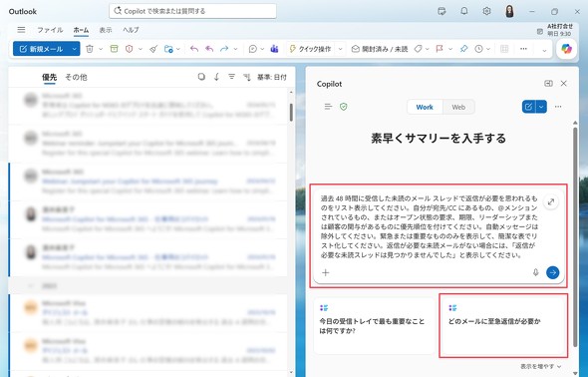The height and width of the screenshot is (377, 588).
Task: Open the A社打合せ upcoming meeting reminder
Action: point(555,30)
